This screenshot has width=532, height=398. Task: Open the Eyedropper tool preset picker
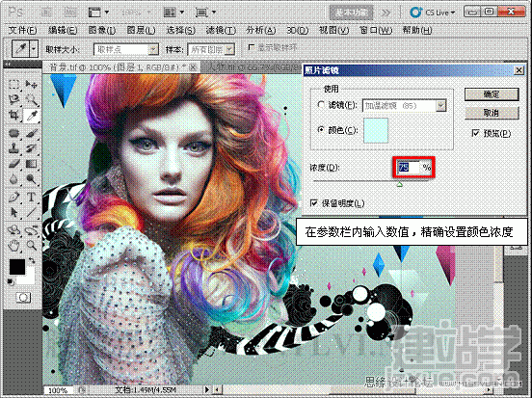tap(34, 48)
